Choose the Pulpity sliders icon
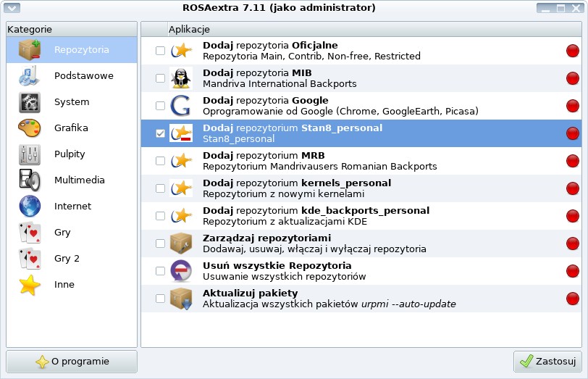The width and height of the screenshot is (588, 379). (x=30, y=154)
